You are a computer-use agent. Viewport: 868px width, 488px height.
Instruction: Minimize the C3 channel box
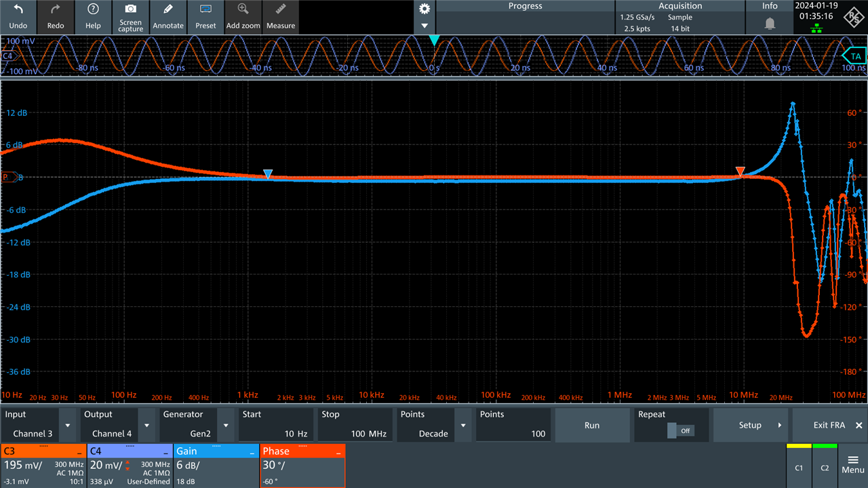(x=79, y=451)
